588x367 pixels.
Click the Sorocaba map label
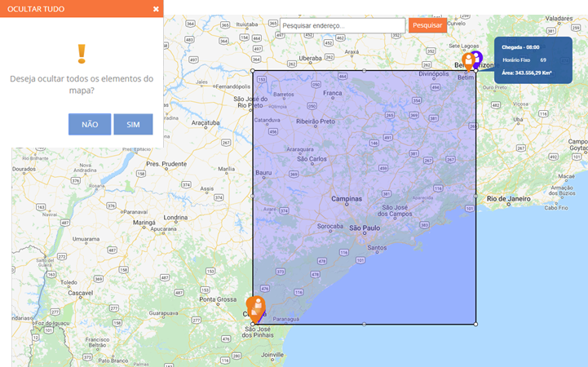330,227
